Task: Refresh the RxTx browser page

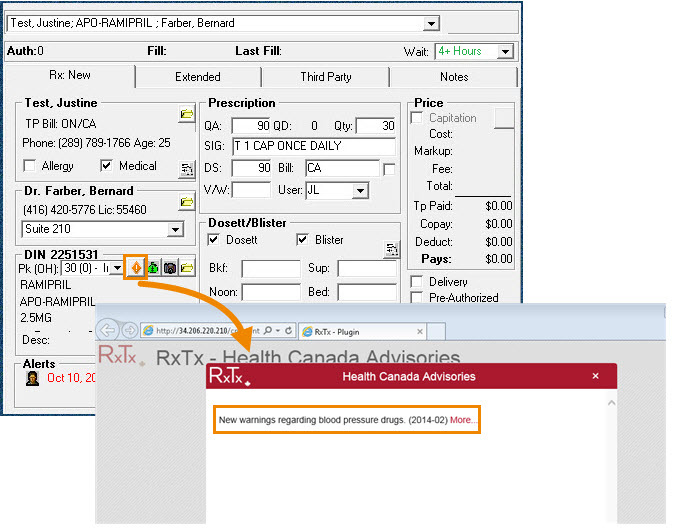Action: [288, 331]
